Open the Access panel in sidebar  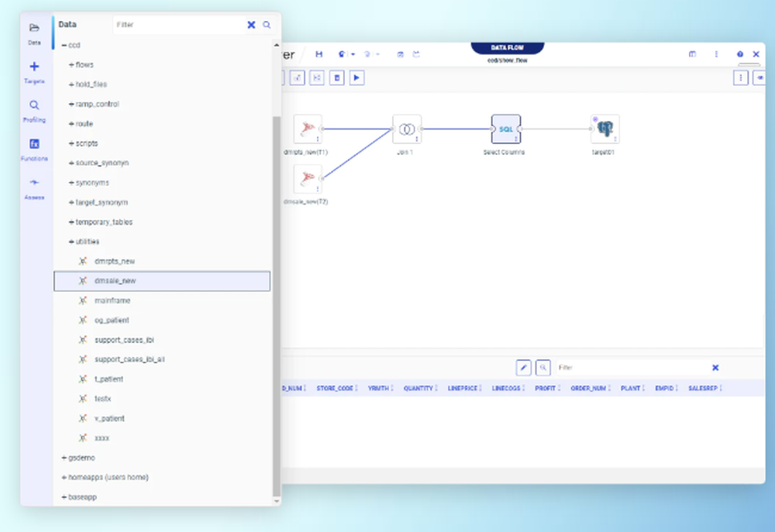[34, 189]
